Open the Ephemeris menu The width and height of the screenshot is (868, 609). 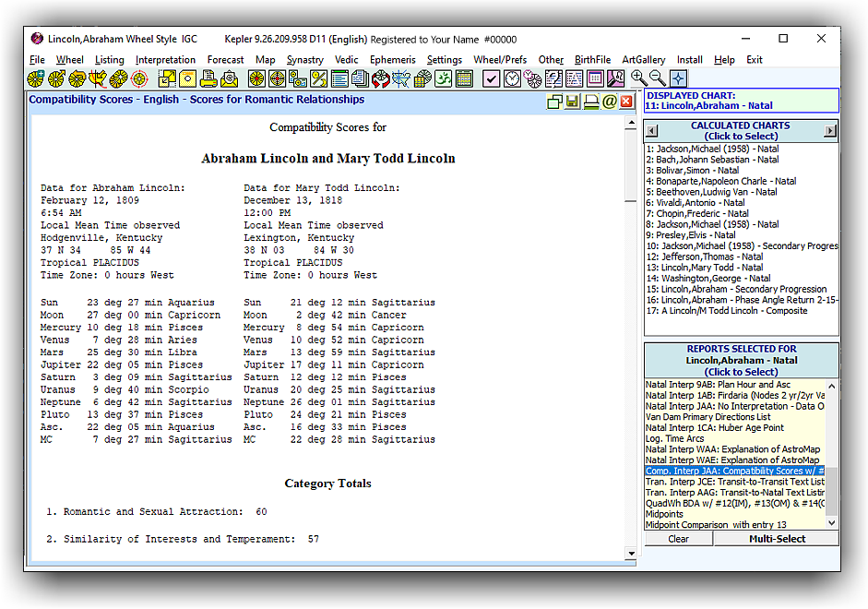(x=392, y=60)
